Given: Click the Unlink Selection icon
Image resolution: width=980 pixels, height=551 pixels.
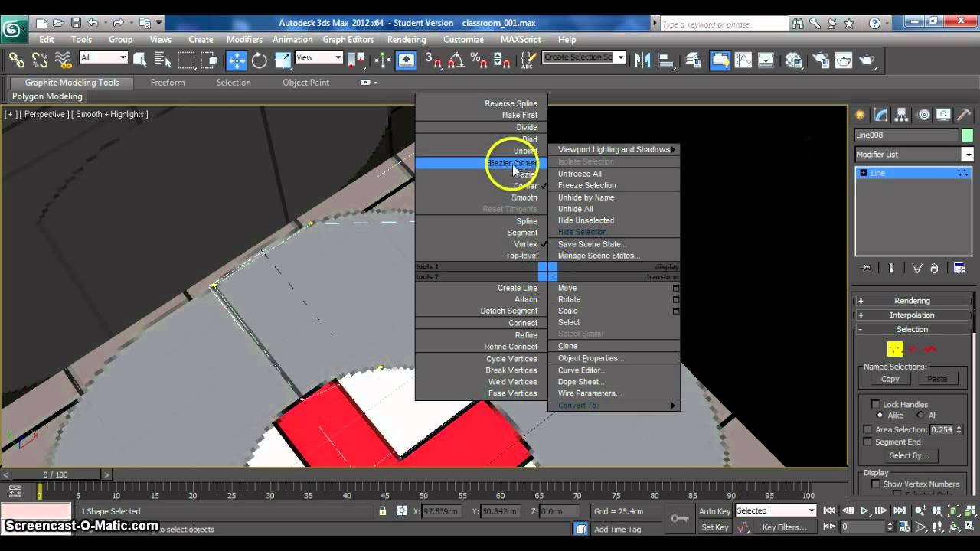Looking at the screenshot, I should (40, 60).
